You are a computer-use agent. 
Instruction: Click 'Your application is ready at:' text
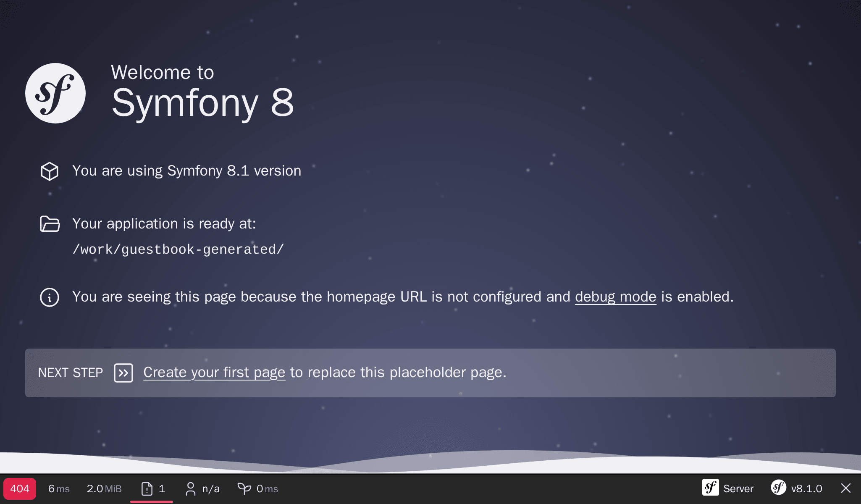(x=164, y=224)
